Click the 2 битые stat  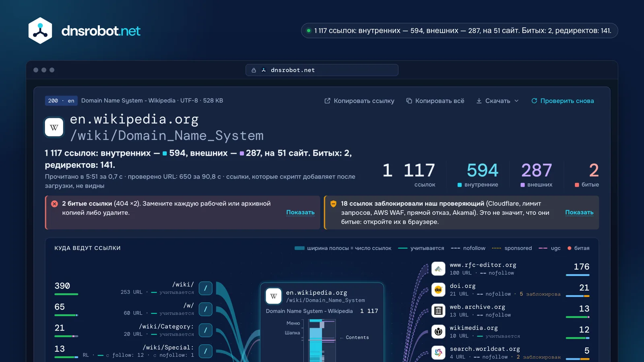pos(588,174)
